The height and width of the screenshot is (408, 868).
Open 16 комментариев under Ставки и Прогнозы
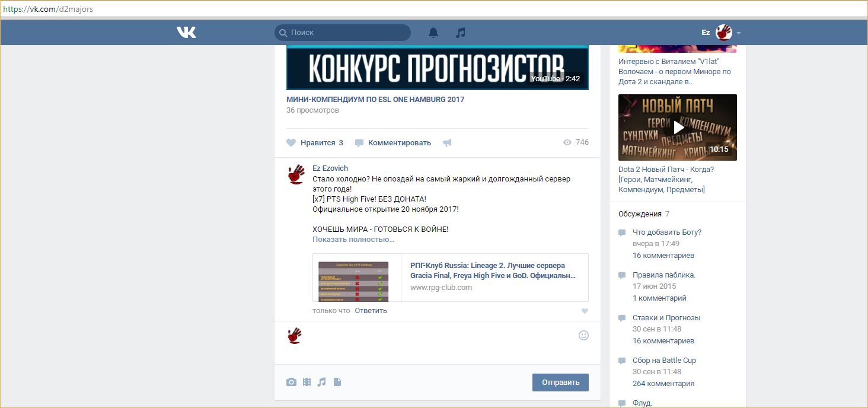coord(663,341)
